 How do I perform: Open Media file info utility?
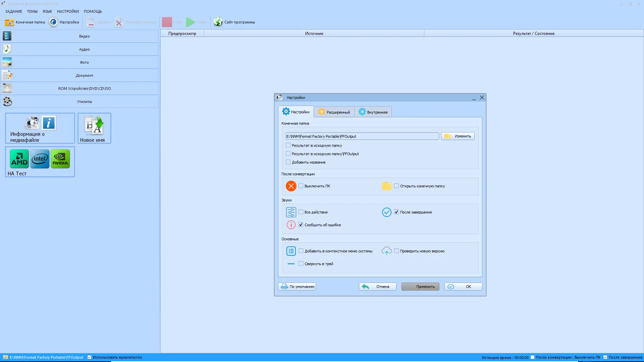[x=40, y=128]
